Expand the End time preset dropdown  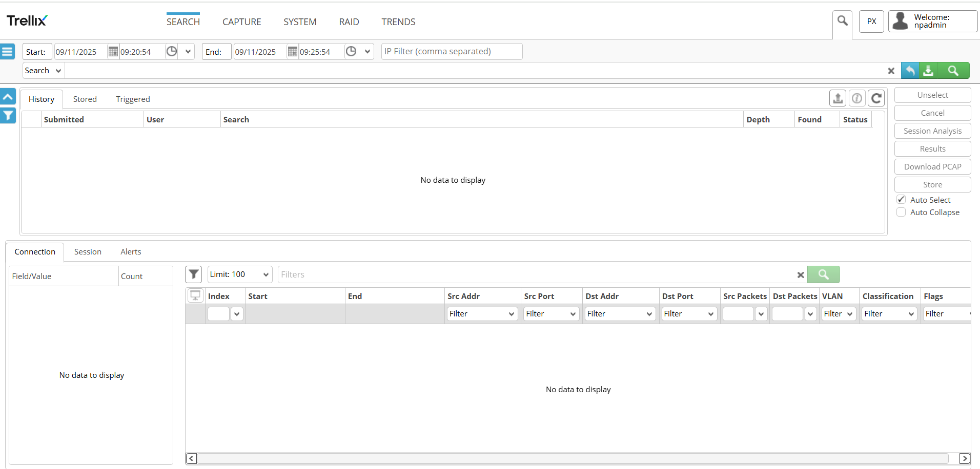[x=367, y=52]
